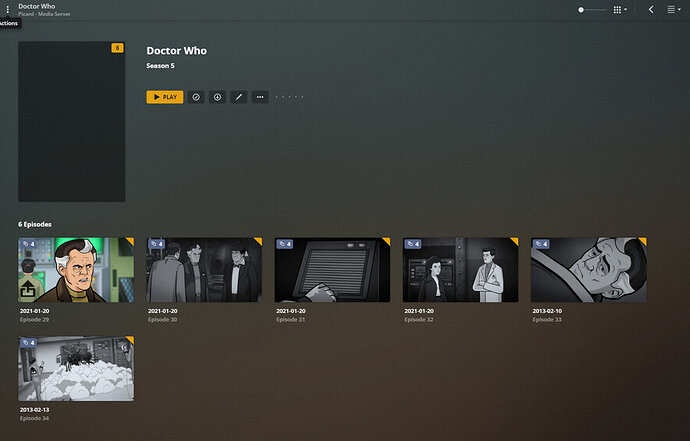Click the share icon on Episode 29 thumbnail
This screenshot has height=441, width=690.
(x=28, y=289)
